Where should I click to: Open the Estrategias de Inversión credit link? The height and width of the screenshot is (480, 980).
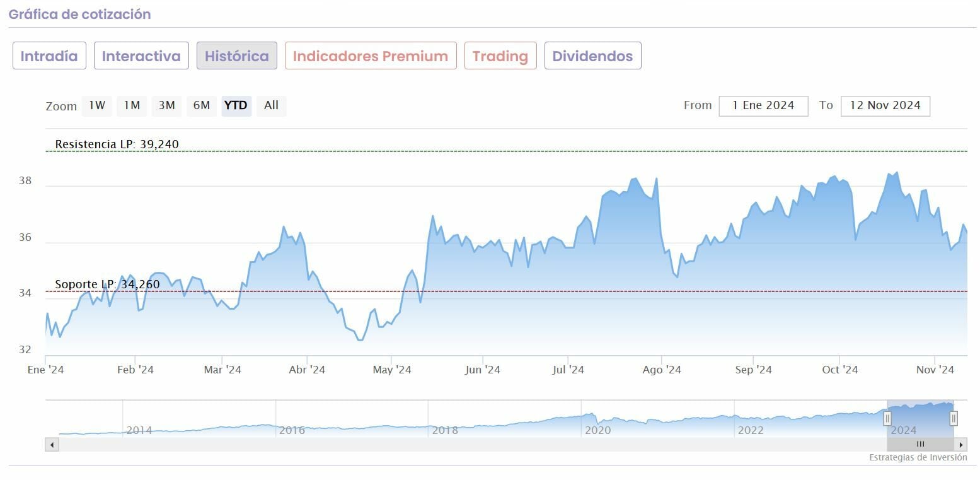point(918,458)
